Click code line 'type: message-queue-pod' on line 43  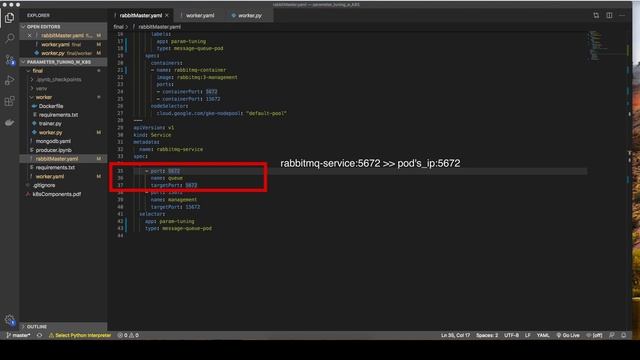[x=178, y=229]
